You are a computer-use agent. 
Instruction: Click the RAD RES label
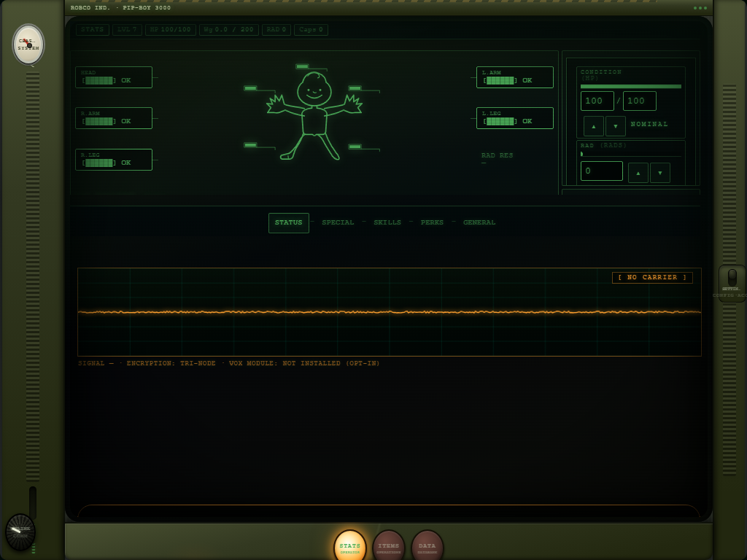click(x=497, y=155)
